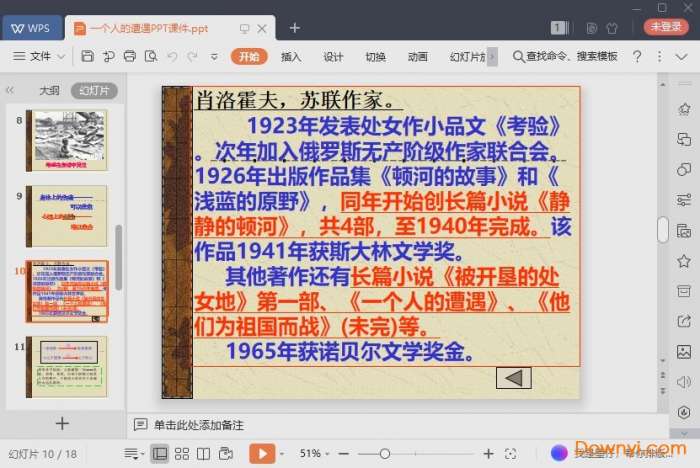Select slide 9 thumbnail
The height and width of the screenshot is (468, 700).
coord(67,216)
